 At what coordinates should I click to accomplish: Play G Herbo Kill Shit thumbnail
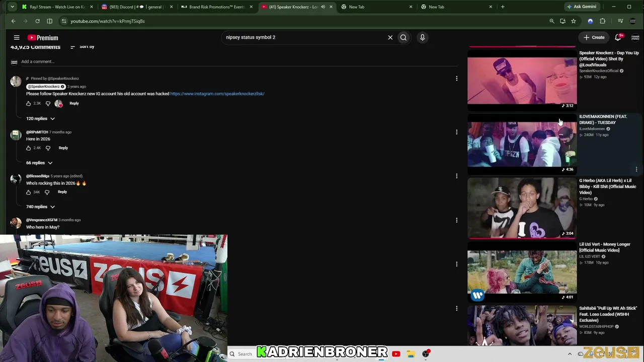point(522,208)
